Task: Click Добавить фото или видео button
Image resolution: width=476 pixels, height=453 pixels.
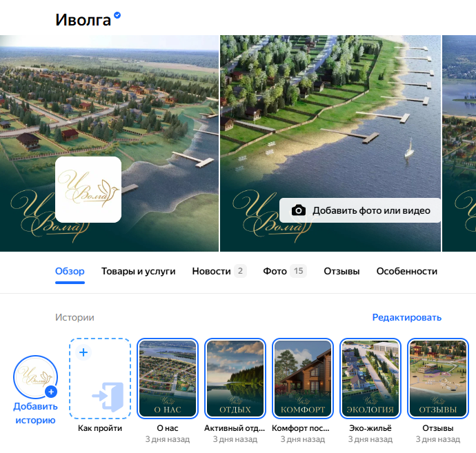Action: (360, 210)
